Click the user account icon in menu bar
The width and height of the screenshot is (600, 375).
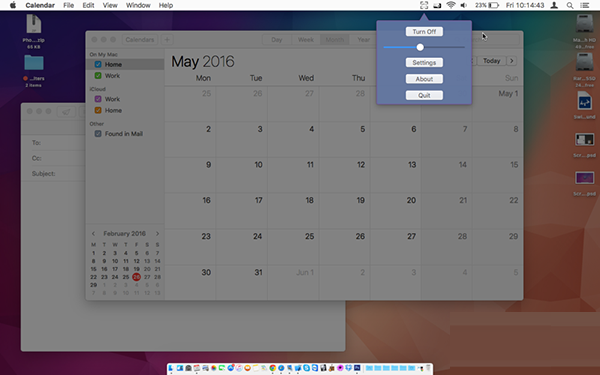coord(554,5)
